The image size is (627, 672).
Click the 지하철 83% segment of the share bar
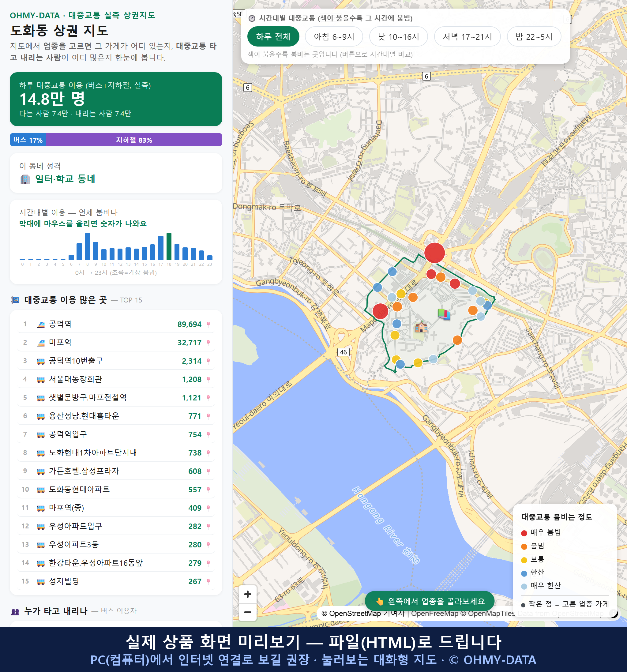pos(134,140)
